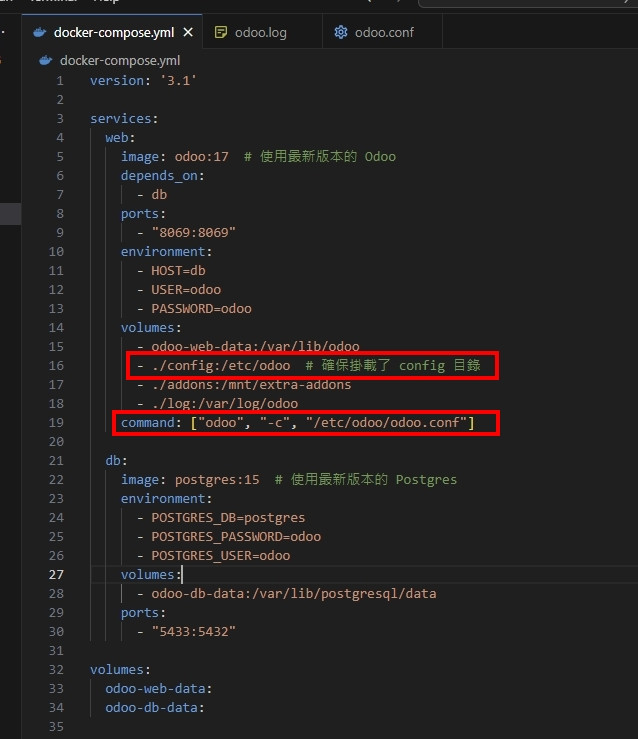This screenshot has height=739, width=638.
Task: Switch to the docker-compose.yml tab
Action: [114, 33]
